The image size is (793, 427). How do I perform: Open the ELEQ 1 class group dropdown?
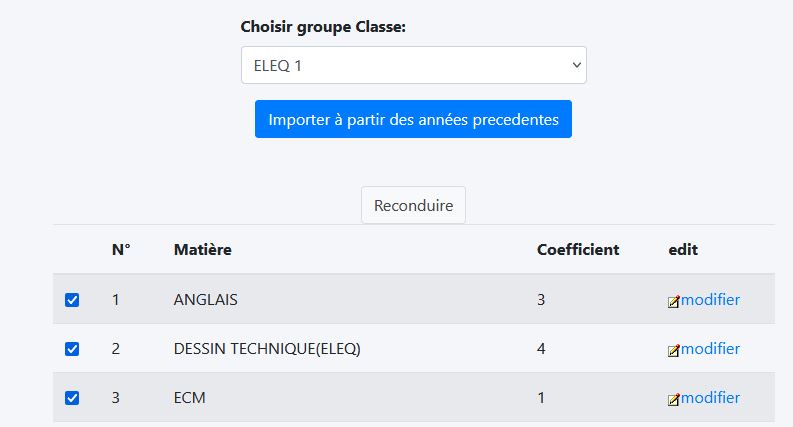pyautogui.click(x=413, y=65)
